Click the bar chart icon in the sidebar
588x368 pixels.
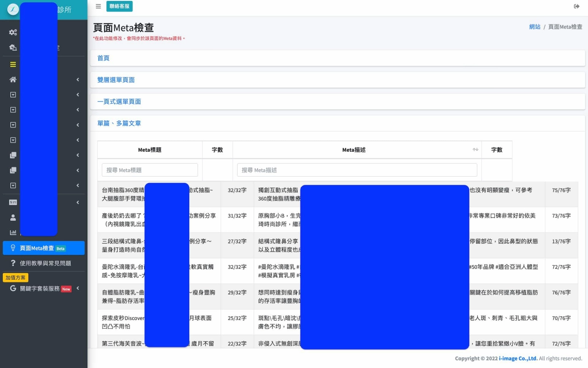coord(13,233)
